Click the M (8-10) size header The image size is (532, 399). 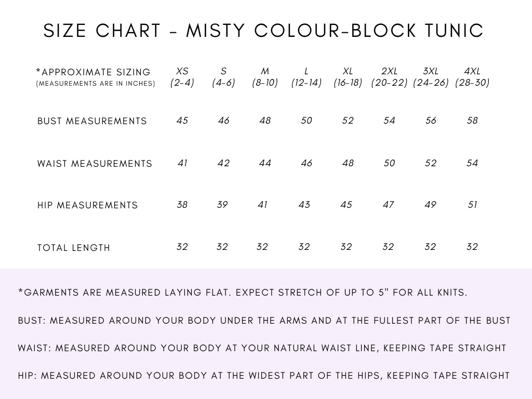tap(265, 77)
